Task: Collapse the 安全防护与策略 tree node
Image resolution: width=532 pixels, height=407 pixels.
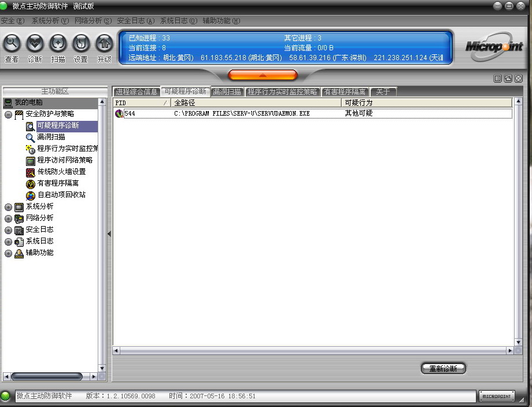Action: pos(9,114)
